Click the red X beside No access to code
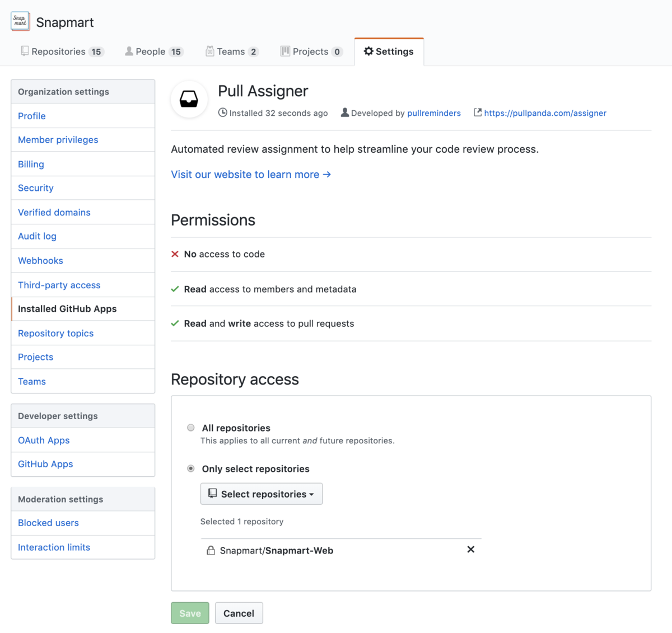The height and width of the screenshot is (633, 672). pos(175,254)
